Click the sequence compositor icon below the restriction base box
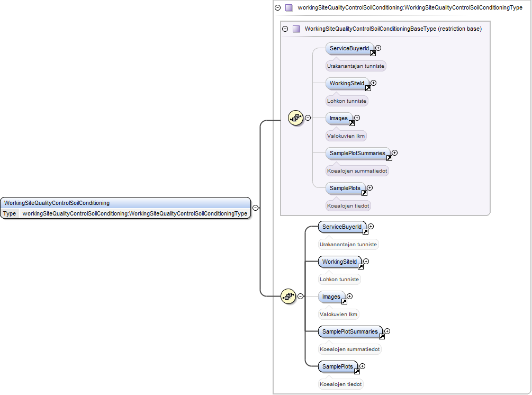Viewport: 532px width, 395px height. [288, 297]
